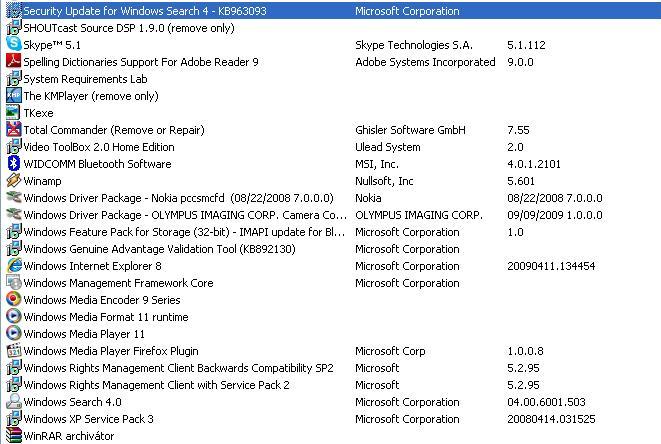The width and height of the screenshot is (661, 444).
Task: Click publisher Ghisler Software GmbH
Action: (x=410, y=130)
